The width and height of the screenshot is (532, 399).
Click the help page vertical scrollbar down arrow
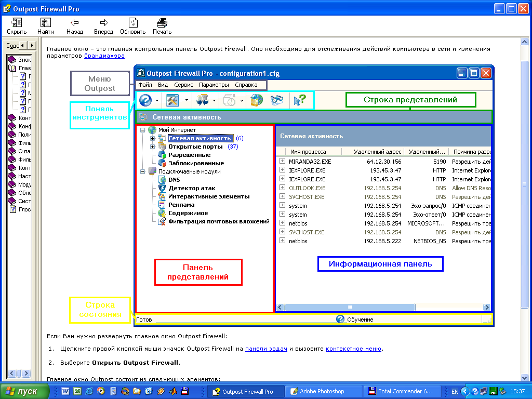point(525,378)
